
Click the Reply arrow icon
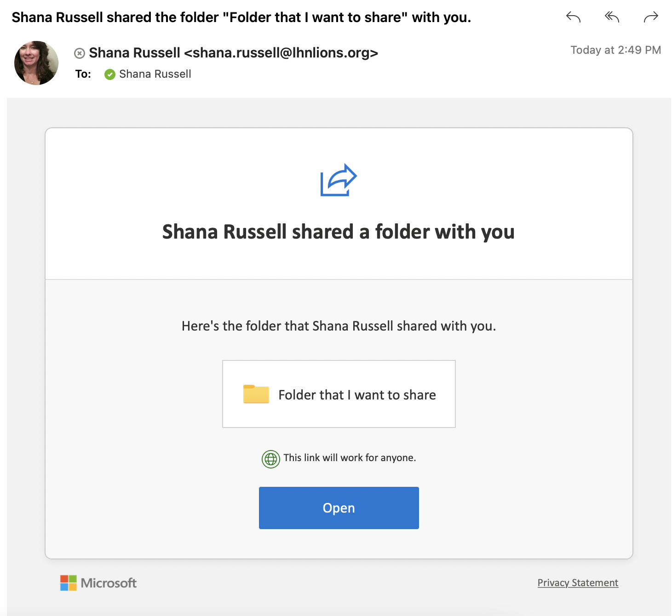(x=573, y=17)
